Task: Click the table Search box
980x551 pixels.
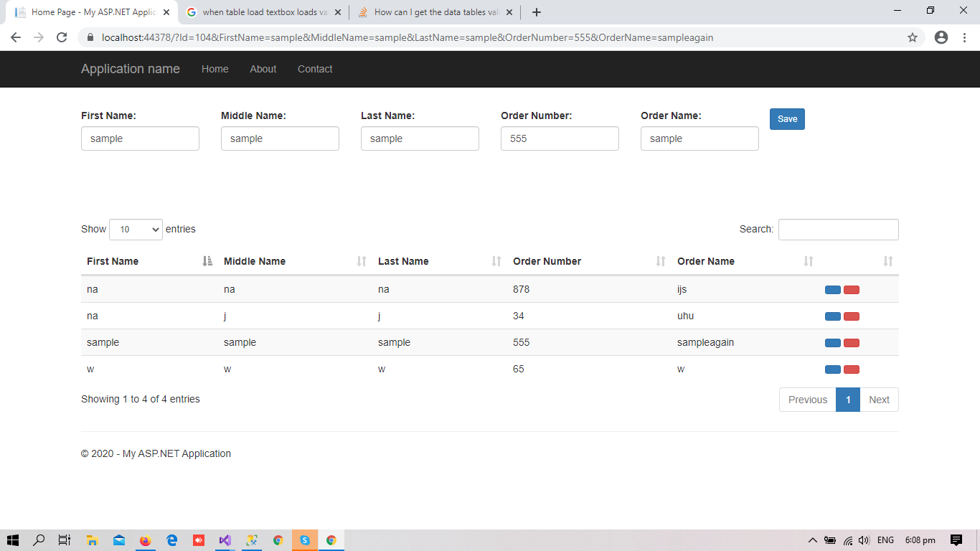Action: (x=838, y=230)
